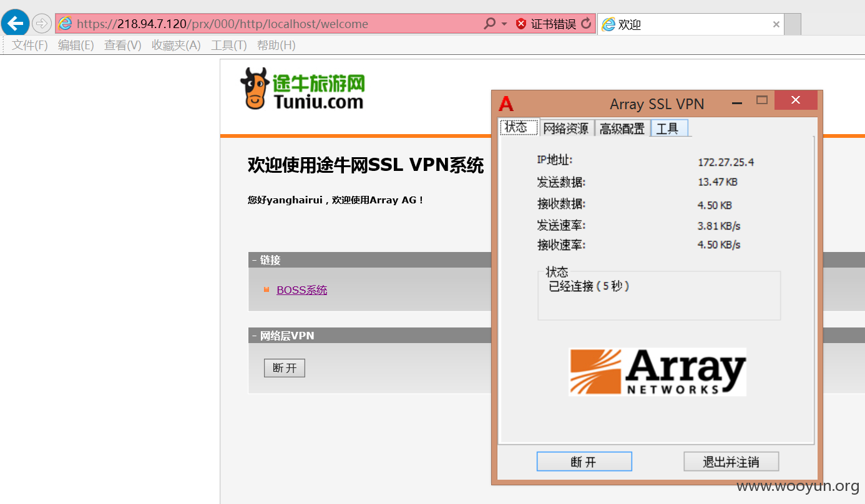
Task: Open the BOSS系统 link
Action: tap(302, 290)
